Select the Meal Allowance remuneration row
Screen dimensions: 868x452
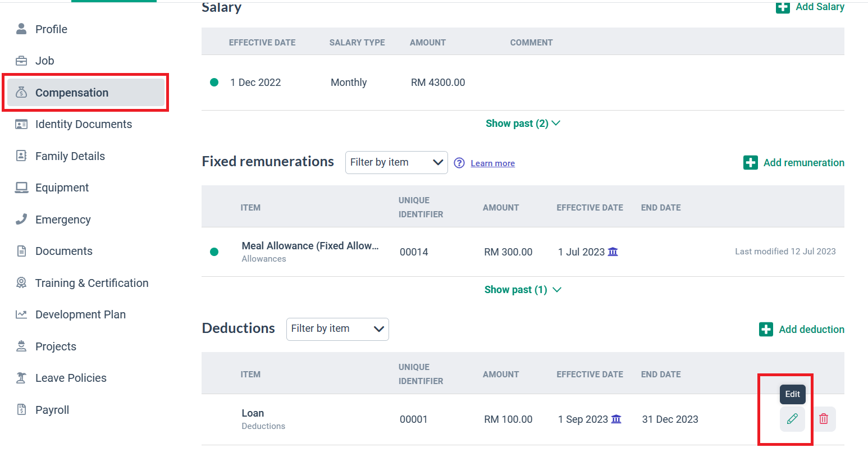click(310, 251)
